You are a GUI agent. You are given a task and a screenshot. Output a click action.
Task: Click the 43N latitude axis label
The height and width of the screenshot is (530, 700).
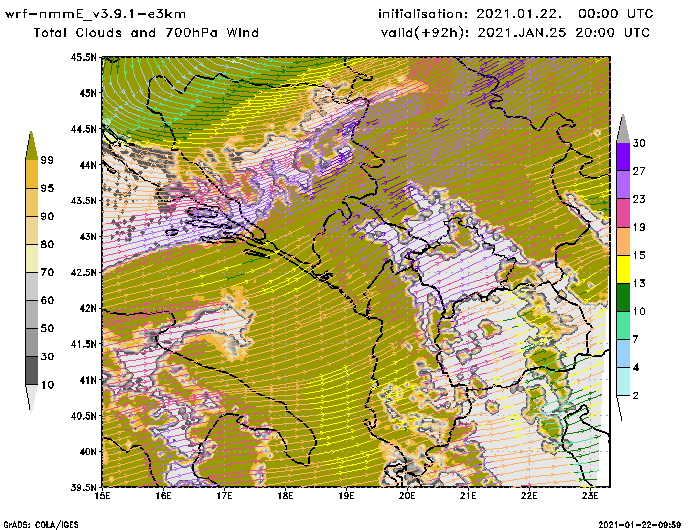pyautogui.click(x=88, y=236)
